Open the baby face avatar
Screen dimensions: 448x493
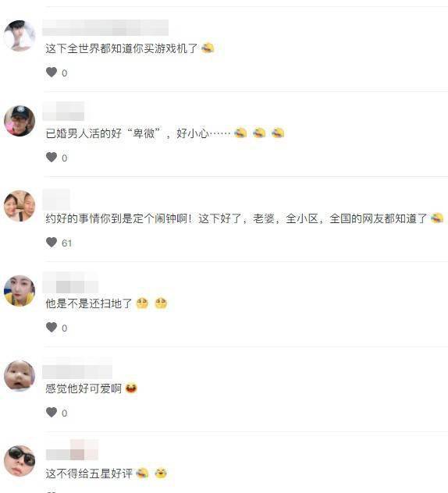20,376
